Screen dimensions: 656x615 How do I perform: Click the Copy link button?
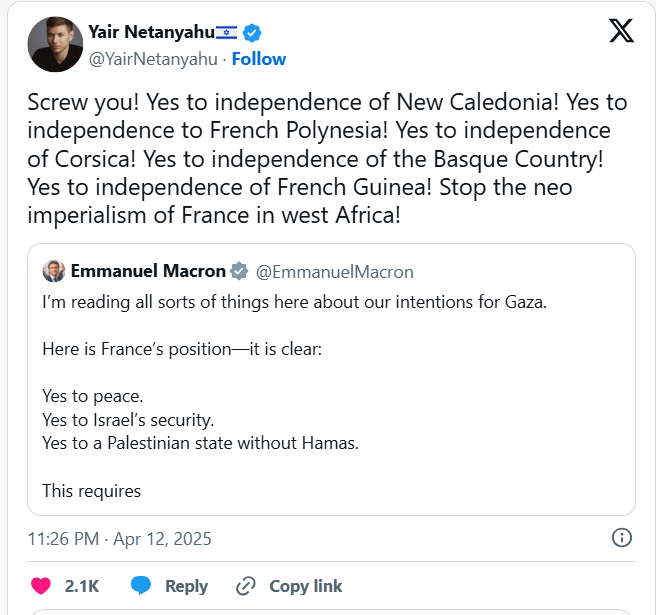click(305, 586)
